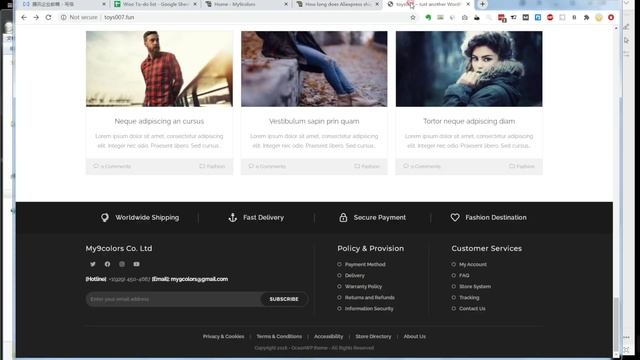Close the Home - My9colors tab

coord(286,4)
